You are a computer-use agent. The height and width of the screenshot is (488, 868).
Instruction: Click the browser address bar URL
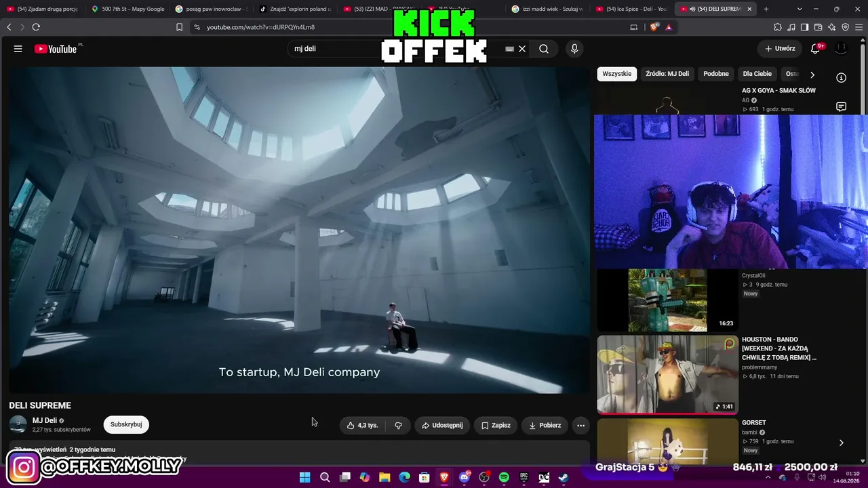(260, 27)
